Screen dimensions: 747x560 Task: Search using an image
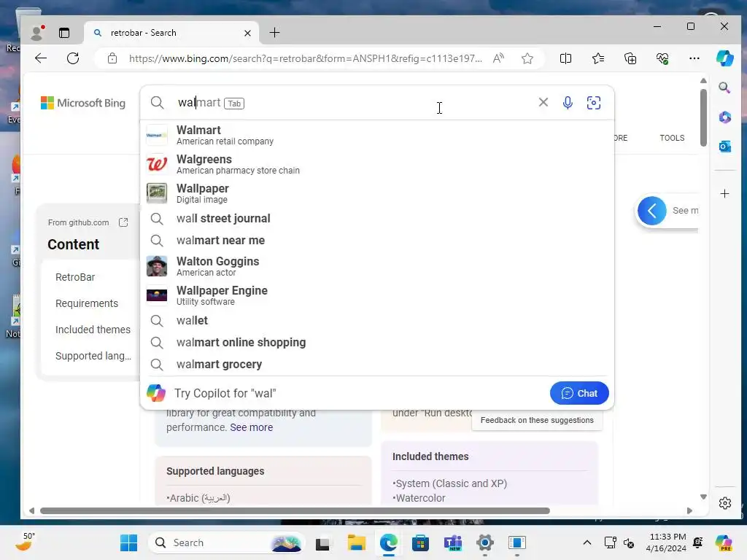click(594, 102)
